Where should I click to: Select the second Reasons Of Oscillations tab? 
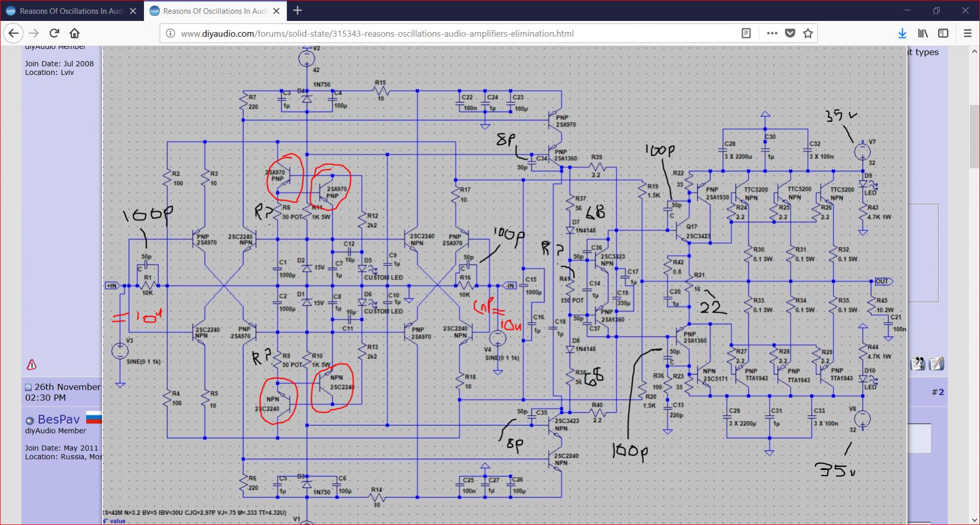point(216,11)
